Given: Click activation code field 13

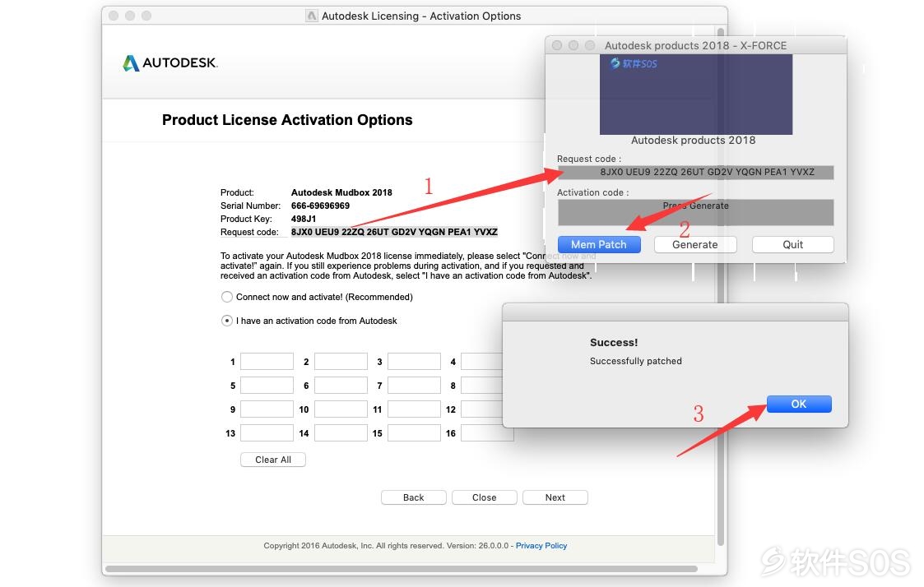Looking at the screenshot, I should click(x=267, y=433).
